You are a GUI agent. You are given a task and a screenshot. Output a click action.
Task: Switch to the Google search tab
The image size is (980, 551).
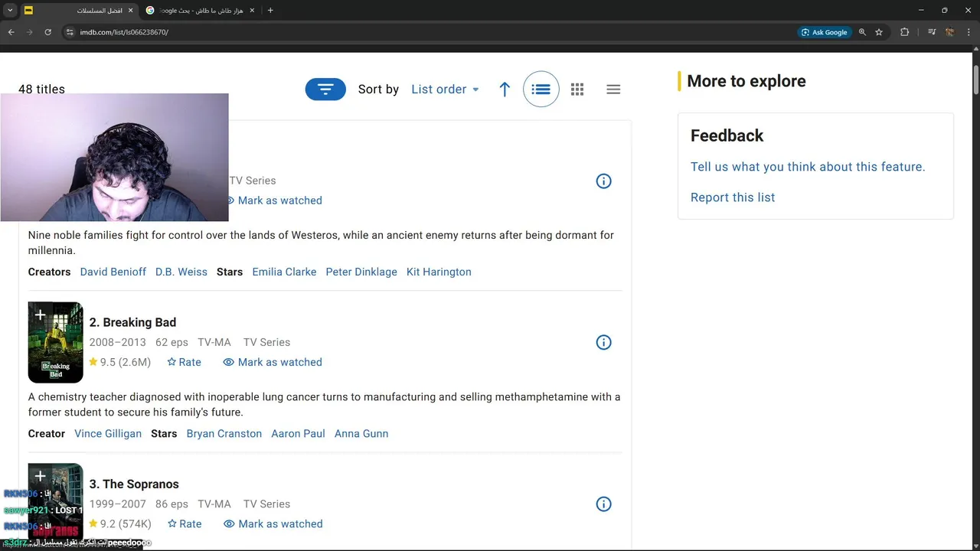202,11
